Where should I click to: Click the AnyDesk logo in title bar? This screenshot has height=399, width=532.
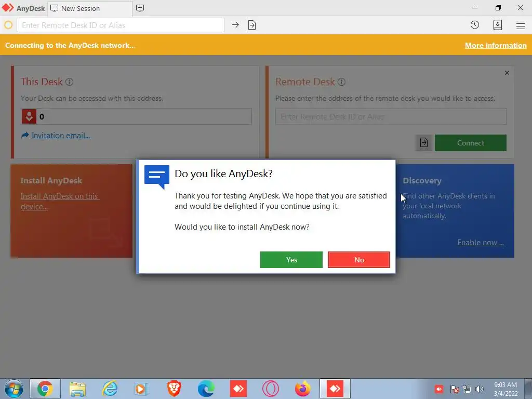tap(7, 8)
